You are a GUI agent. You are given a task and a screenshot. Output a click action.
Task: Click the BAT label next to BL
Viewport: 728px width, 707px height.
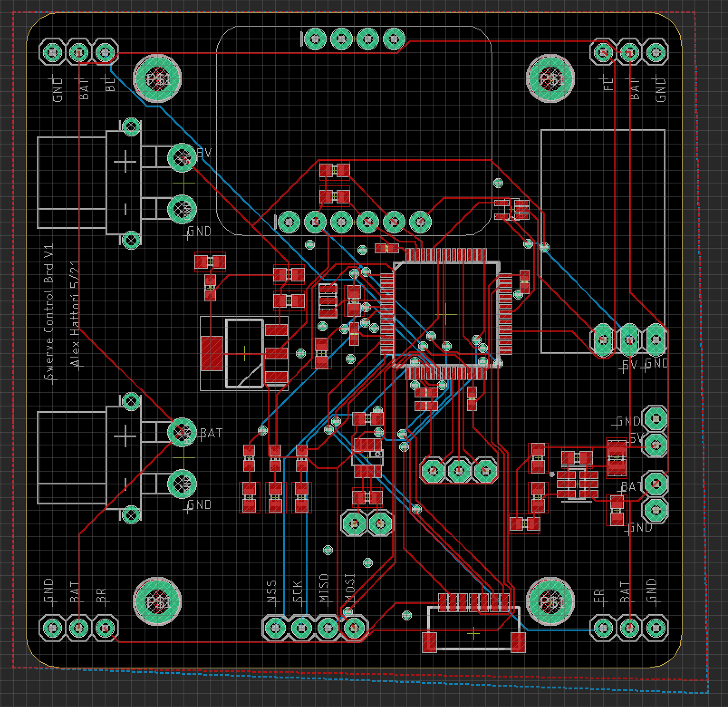coord(84,88)
